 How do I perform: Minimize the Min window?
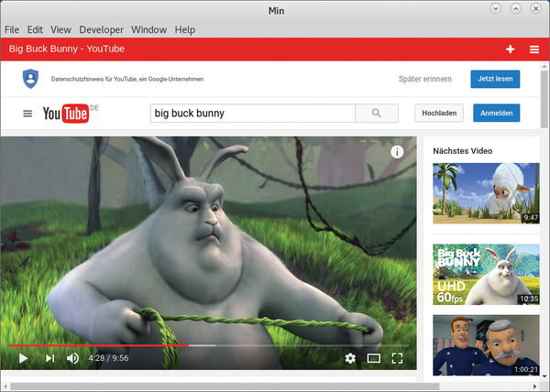[x=496, y=8]
